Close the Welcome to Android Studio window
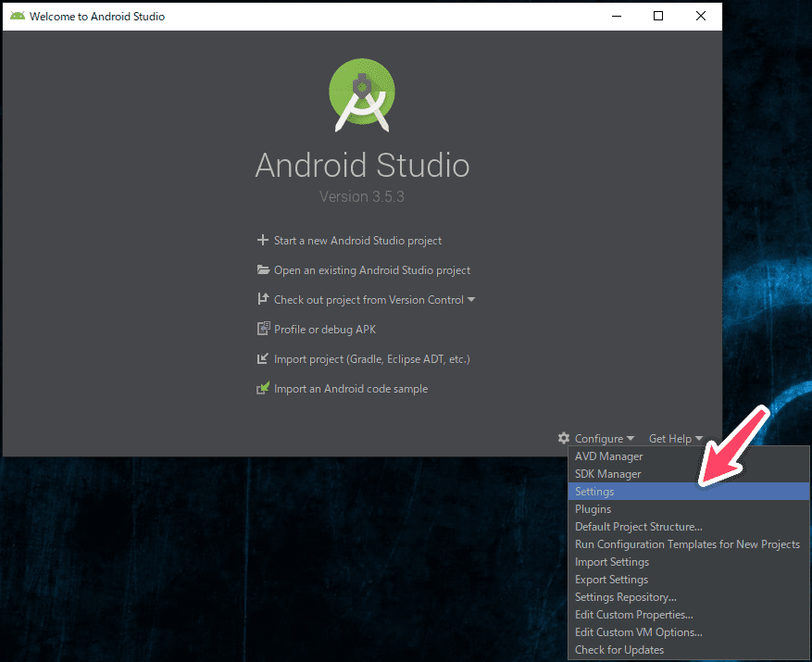The height and width of the screenshot is (662, 812). (701, 16)
